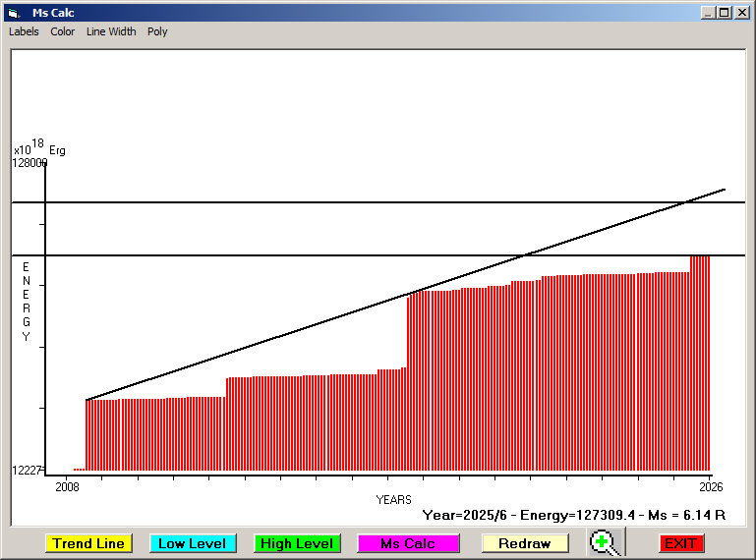Open the Labels menu
This screenshot has height=560, width=756.
[x=24, y=31]
